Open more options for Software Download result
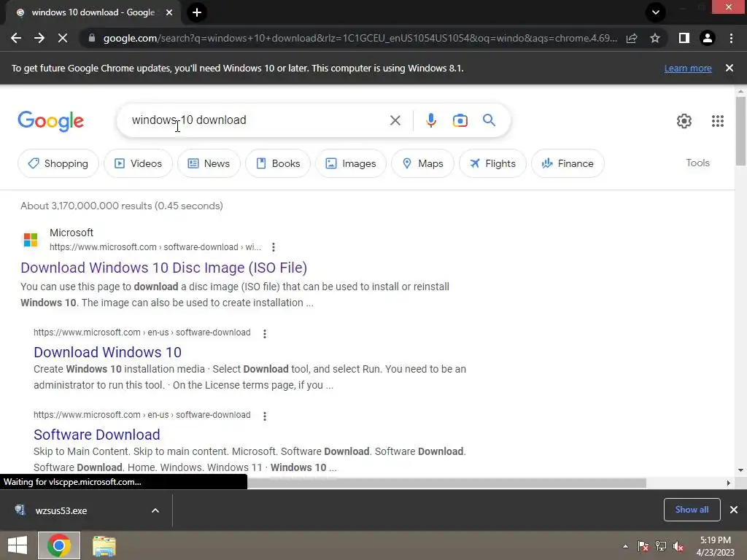The width and height of the screenshot is (747, 560). pyautogui.click(x=264, y=416)
